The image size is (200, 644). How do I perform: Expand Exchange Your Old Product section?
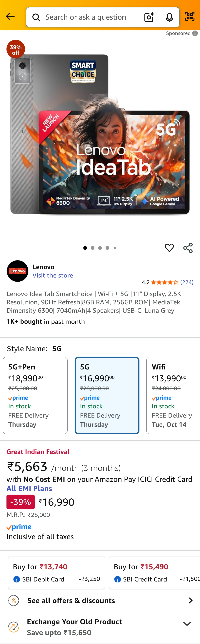[187, 624]
